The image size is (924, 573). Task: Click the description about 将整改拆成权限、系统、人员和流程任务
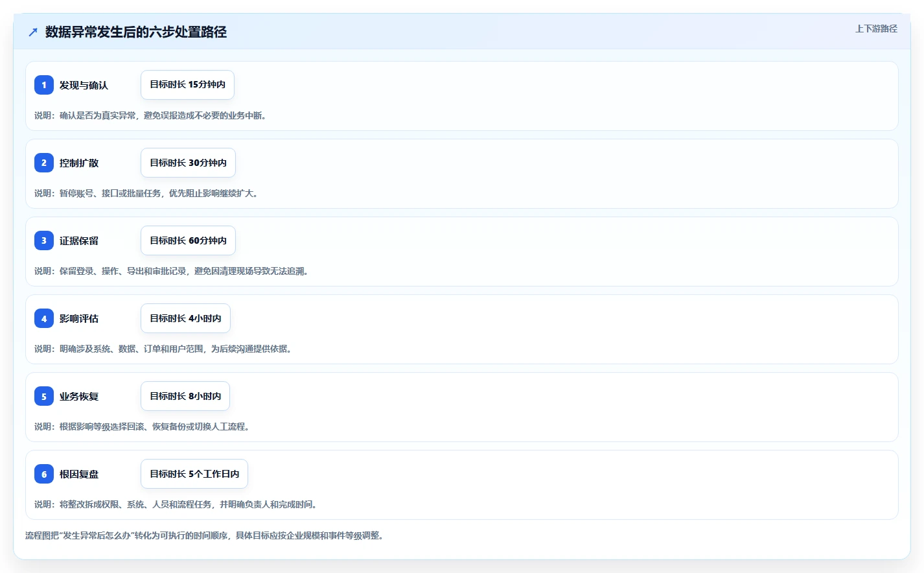coord(176,504)
